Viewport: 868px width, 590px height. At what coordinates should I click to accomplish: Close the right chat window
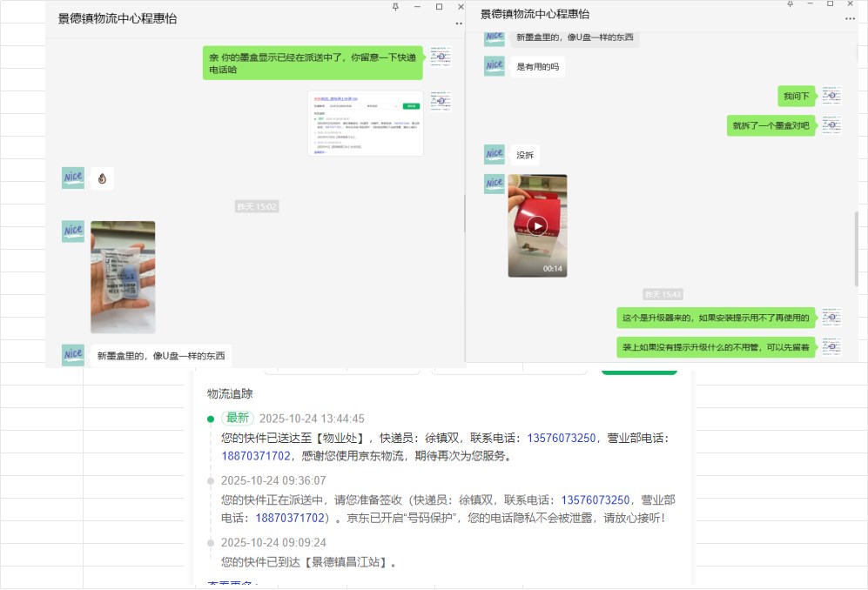pos(850,4)
